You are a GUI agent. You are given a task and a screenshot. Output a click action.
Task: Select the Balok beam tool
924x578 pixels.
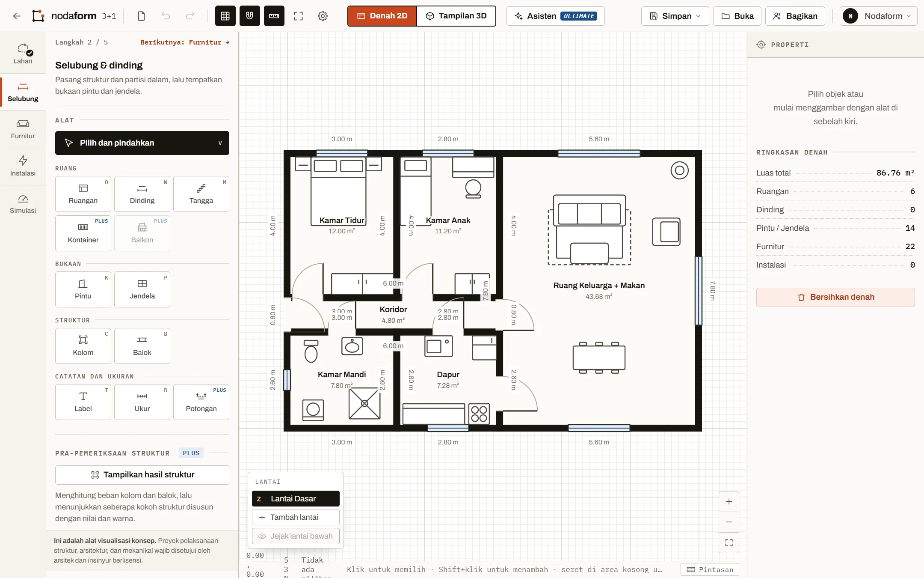click(x=142, y=346)
